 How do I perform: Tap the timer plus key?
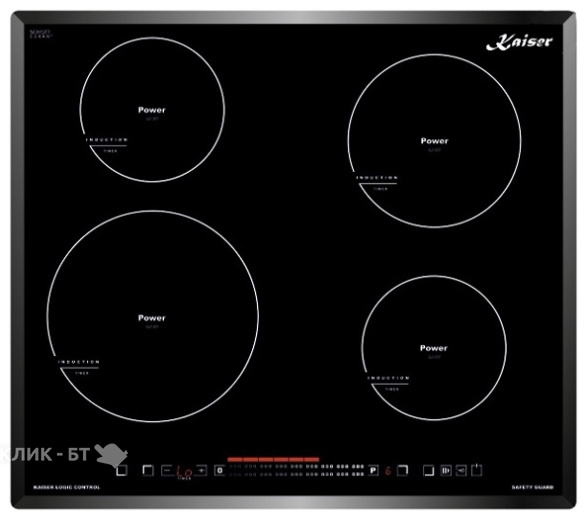coord(201,470)
